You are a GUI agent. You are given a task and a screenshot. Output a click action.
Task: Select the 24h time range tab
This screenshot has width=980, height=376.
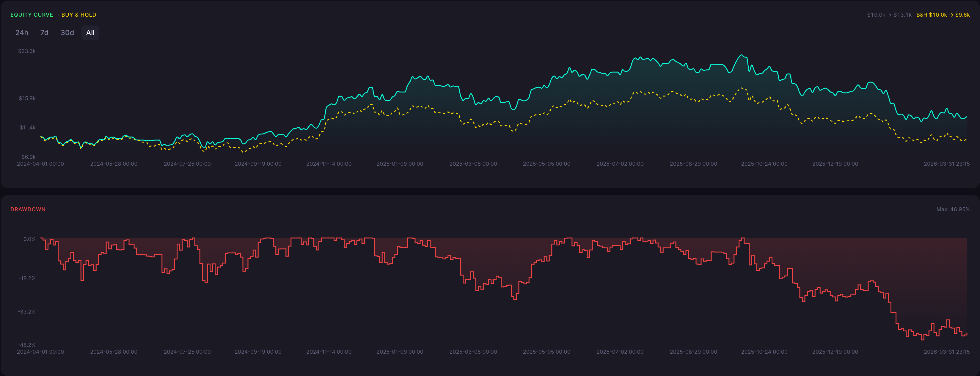(22, 33)
